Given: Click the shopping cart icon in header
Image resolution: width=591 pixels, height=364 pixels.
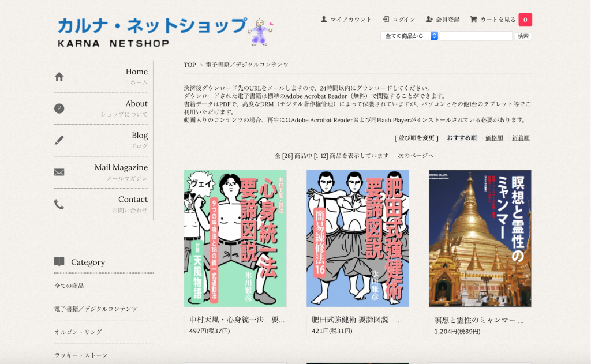Looking at the screenshot, I should tap(473, 20).
